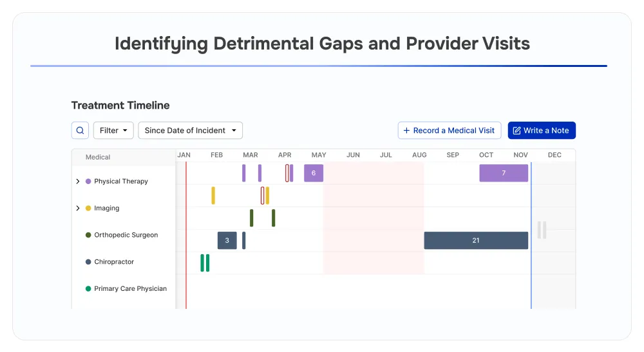The width and height of the screenshot is (644, 352).
Task: Open the dark blue cluster labeled 3
Action: click(x=227, y=241)
